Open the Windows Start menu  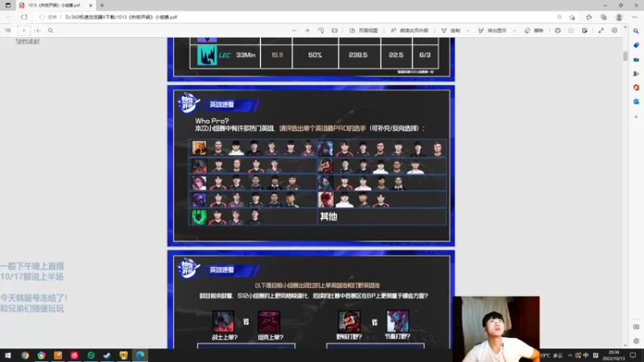pos(8,356)
